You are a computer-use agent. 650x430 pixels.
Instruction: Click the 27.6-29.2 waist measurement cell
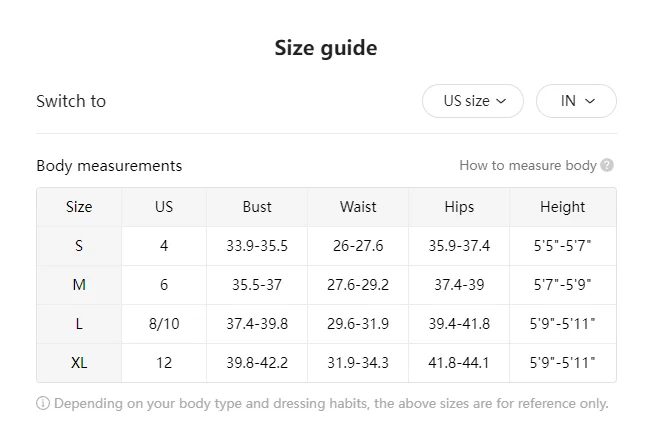pos(358,285)
